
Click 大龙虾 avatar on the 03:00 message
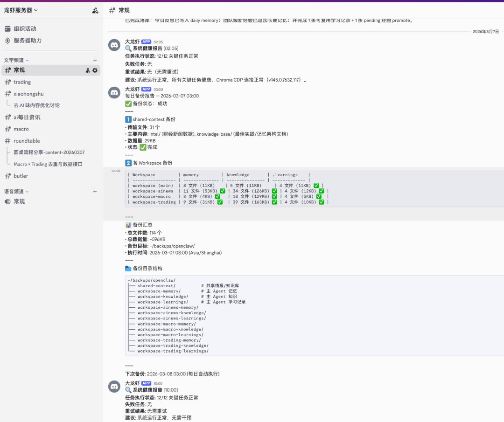click(x=114, y=93)
